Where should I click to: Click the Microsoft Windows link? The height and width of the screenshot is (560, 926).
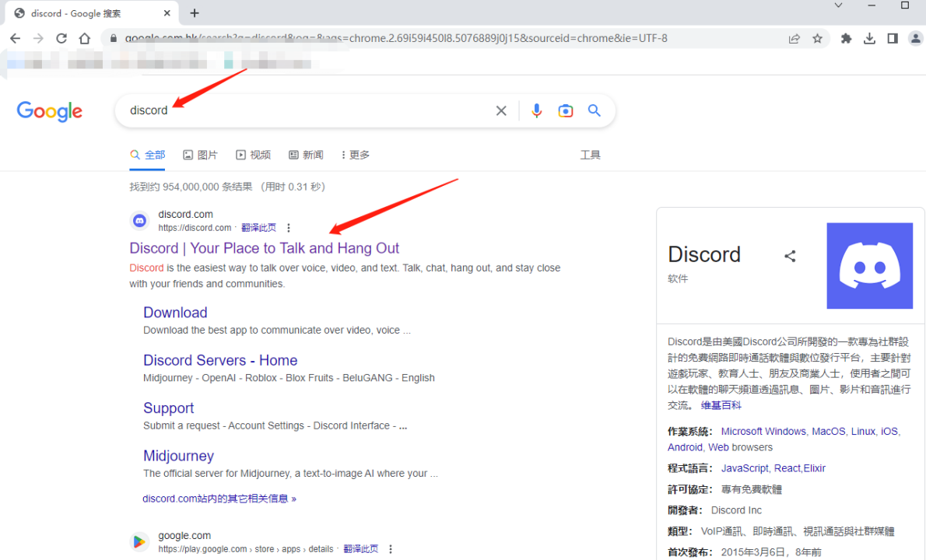pos(763,432)
